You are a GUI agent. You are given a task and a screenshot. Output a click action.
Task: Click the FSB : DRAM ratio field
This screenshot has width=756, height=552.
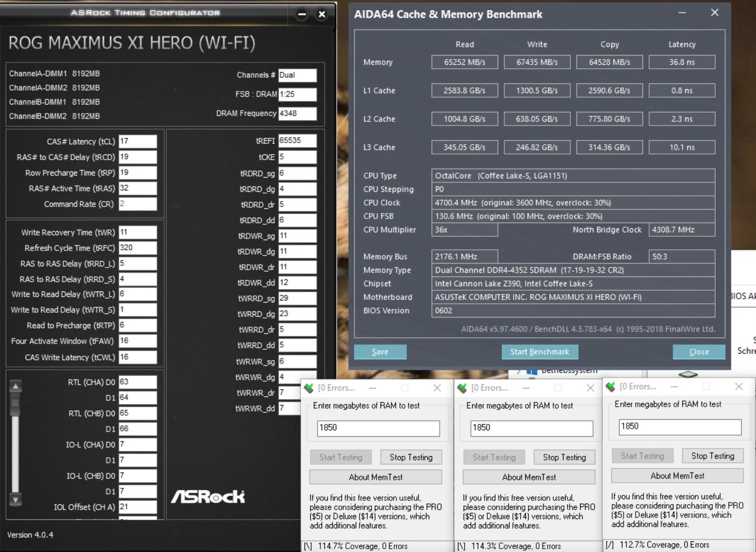point(297,94)
